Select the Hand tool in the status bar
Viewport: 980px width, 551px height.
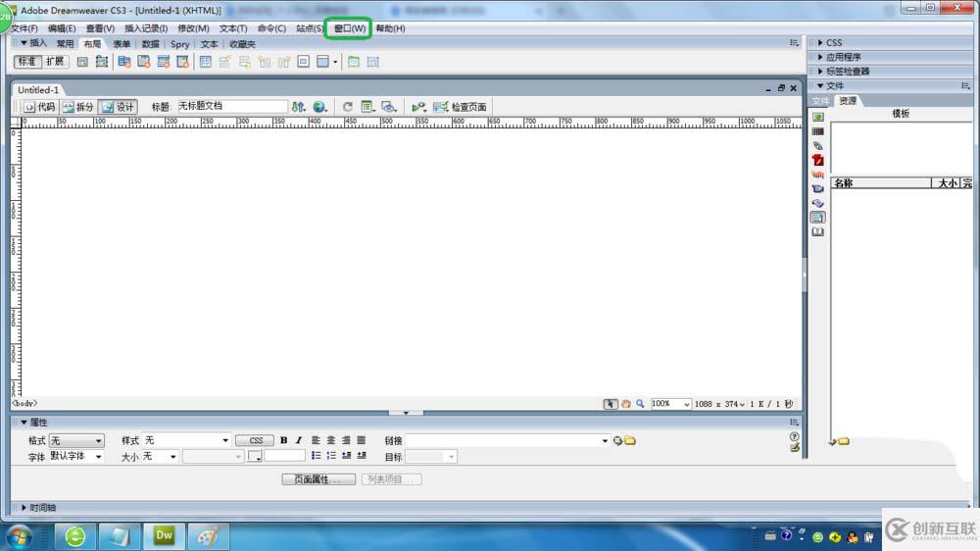click(x=625, y=404)
